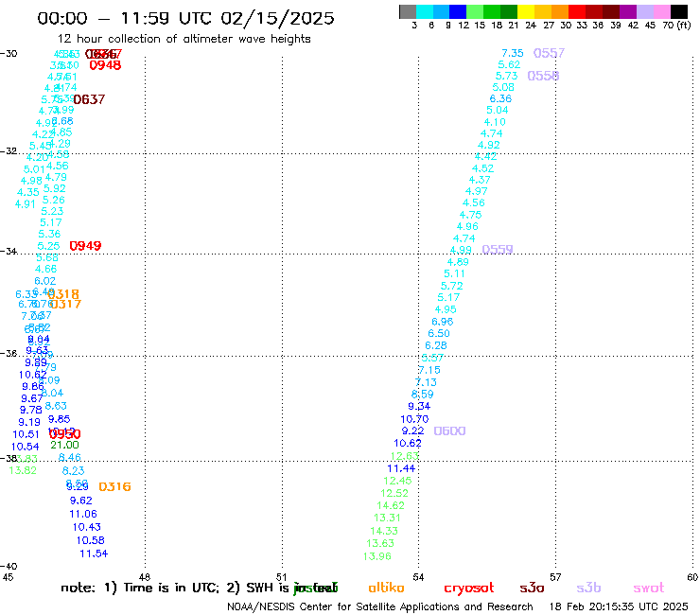
Task: Click the wave height value 6.96
Action: 443,322
